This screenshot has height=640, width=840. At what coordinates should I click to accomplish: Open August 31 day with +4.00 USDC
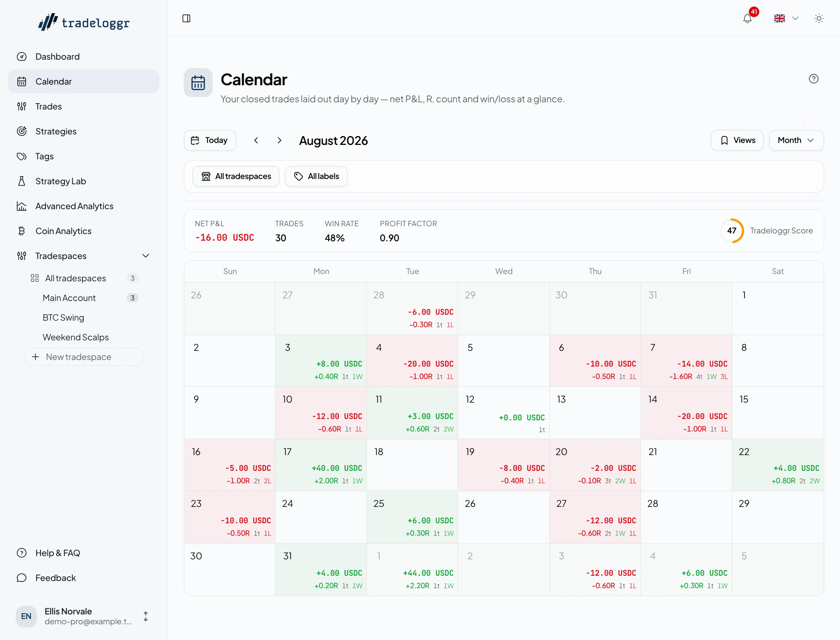coord(321,570)
